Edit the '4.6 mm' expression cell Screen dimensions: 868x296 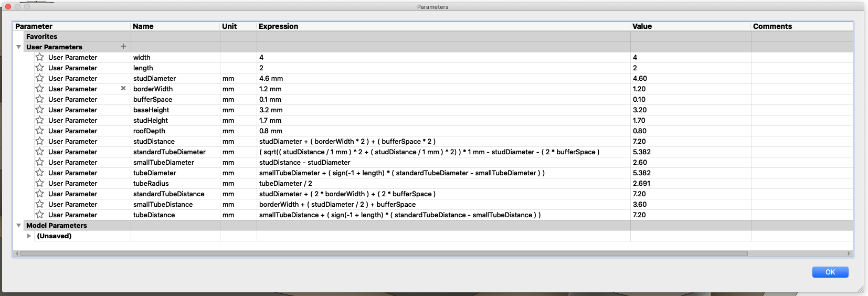point(443,78)
